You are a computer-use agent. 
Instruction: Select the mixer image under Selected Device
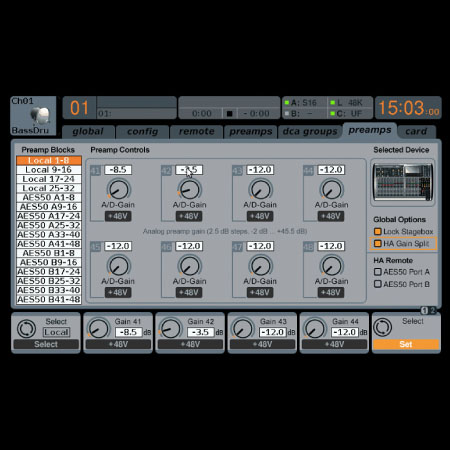403,182
